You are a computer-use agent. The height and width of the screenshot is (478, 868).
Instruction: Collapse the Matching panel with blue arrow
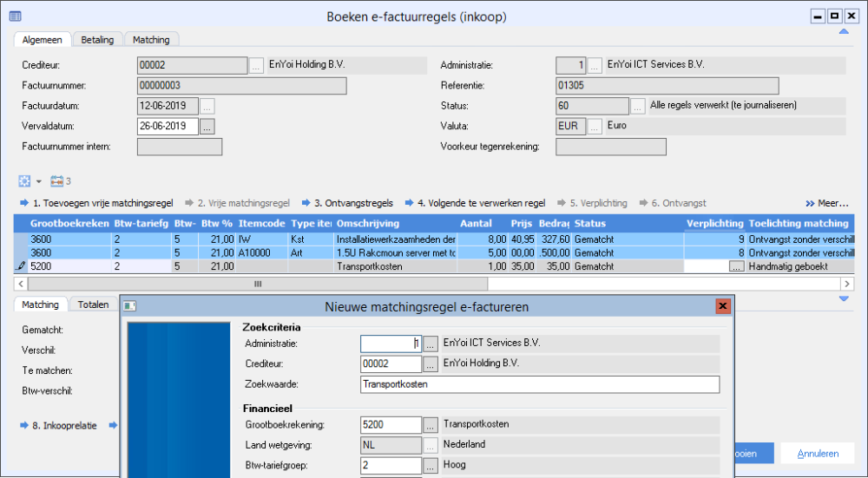844,298
